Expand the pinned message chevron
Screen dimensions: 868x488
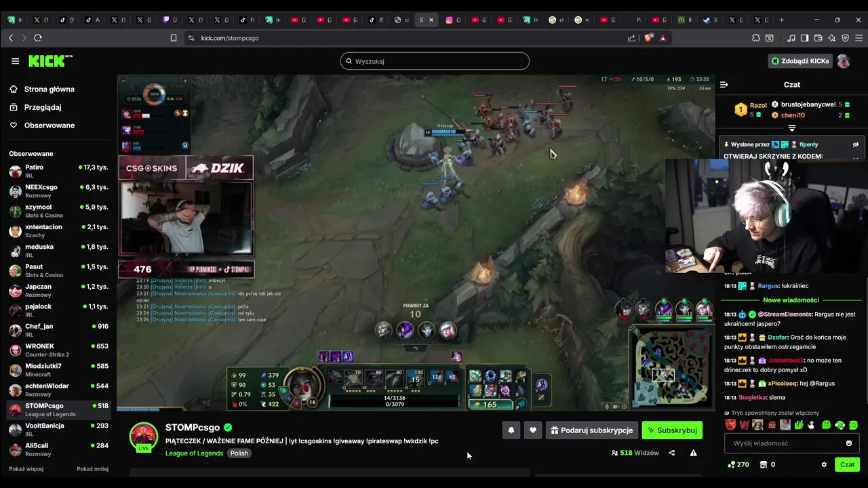[x=855, y=158]
